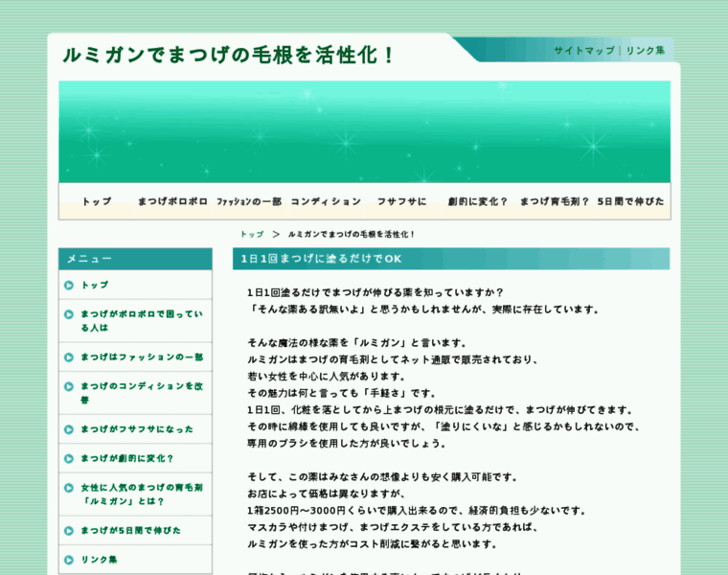Open the コンディション navigation tab
Viewport: 728px width, 575px height.
pyautogui.click(x=326, y=201)
